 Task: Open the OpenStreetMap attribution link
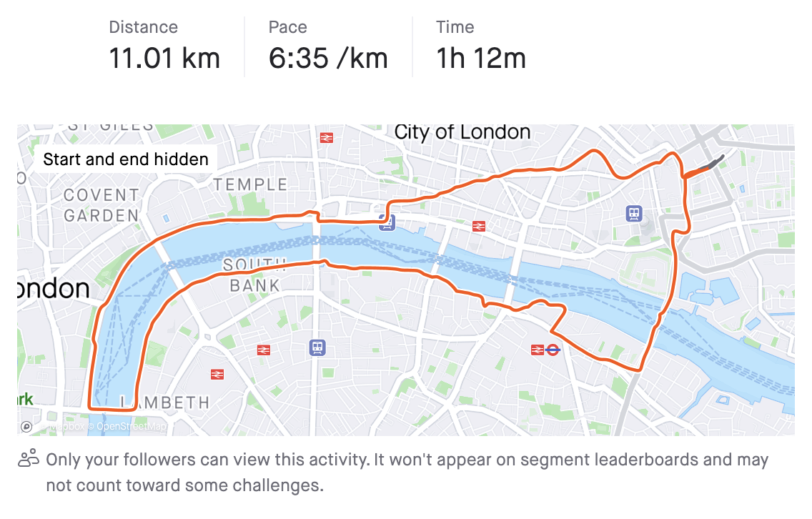[131, 427]
